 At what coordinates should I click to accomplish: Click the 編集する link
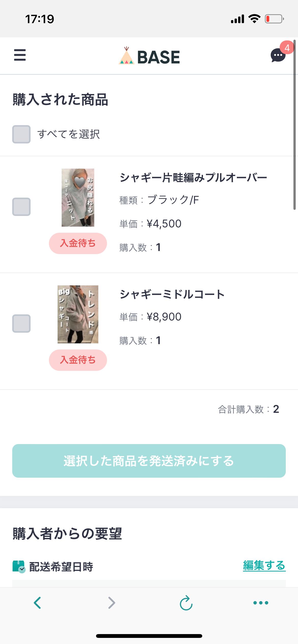point(264,565)
